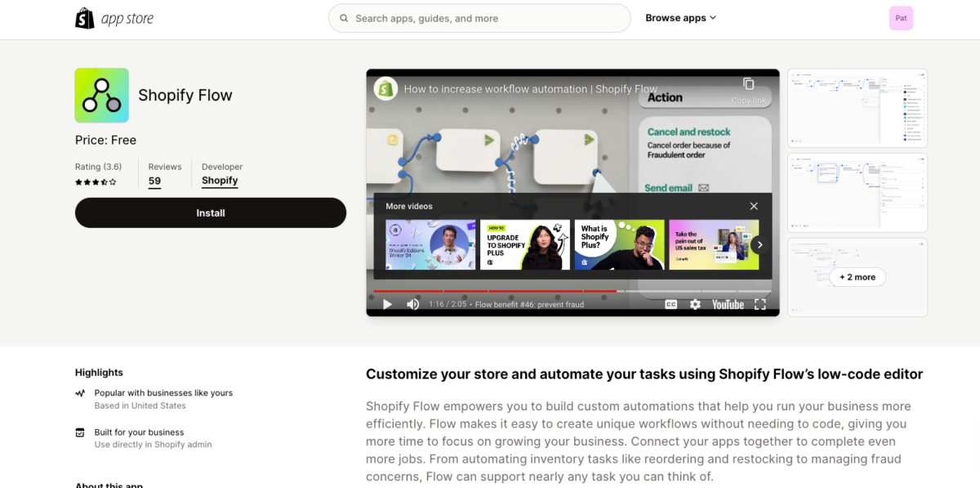The image size is (980, 488).
Task: Open the 59 reviews link
Action: [x=154, y=181]
